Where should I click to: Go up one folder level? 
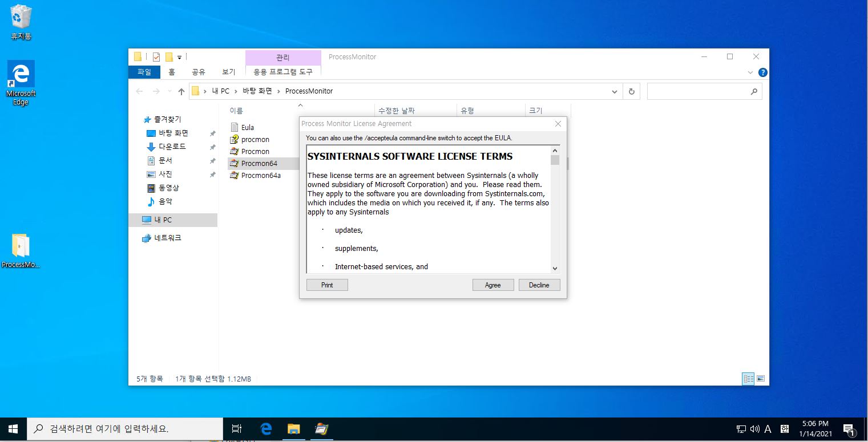pos(181,91)
